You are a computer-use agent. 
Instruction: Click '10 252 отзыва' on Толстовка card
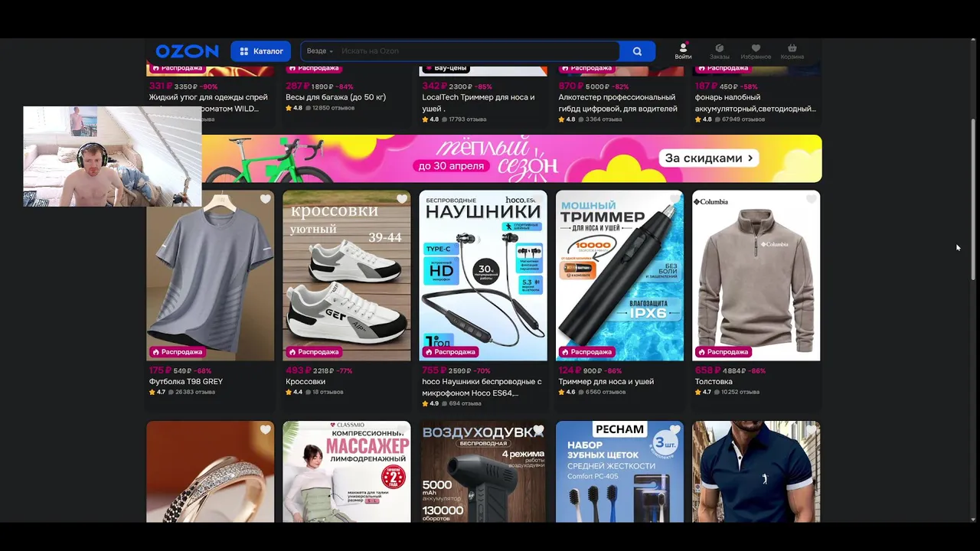pyautogui.click(x=740, y=392)
